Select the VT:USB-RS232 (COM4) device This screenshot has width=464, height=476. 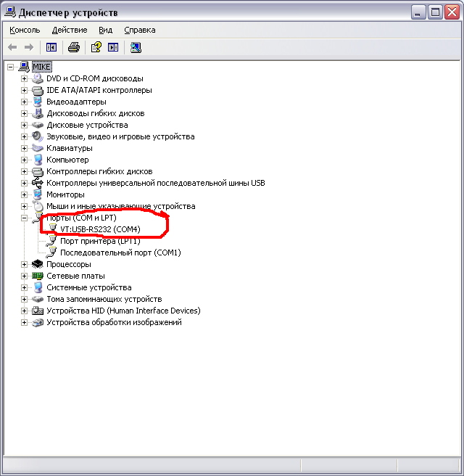point(100,229)
